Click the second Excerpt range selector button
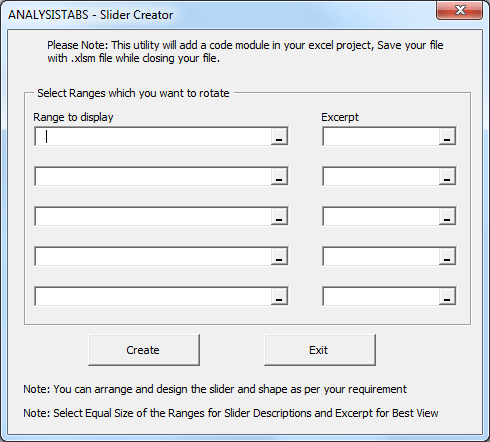This screenshot has height=442, width=490. click(447, 176)
